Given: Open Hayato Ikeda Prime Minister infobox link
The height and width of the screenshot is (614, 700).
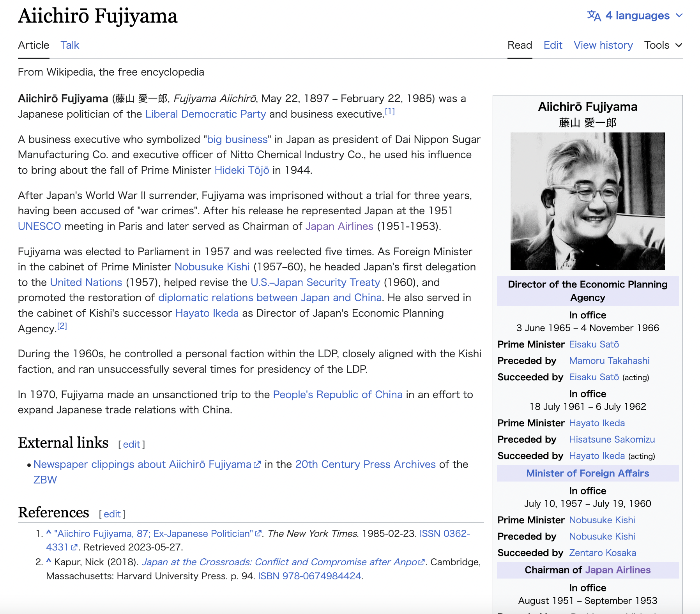Looking at the screenshot, I should (x=597, y=423).
